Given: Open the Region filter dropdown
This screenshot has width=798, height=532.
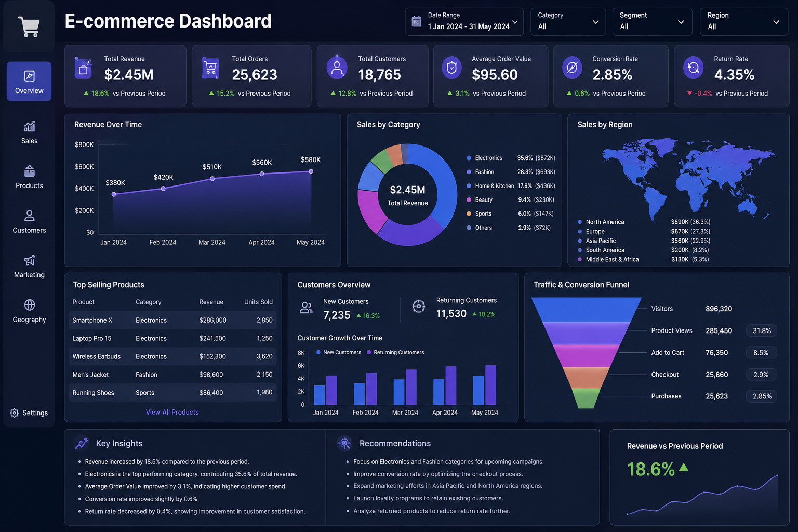Looking at the screenshot, I should pyautogui.click(x=744, y=22).
